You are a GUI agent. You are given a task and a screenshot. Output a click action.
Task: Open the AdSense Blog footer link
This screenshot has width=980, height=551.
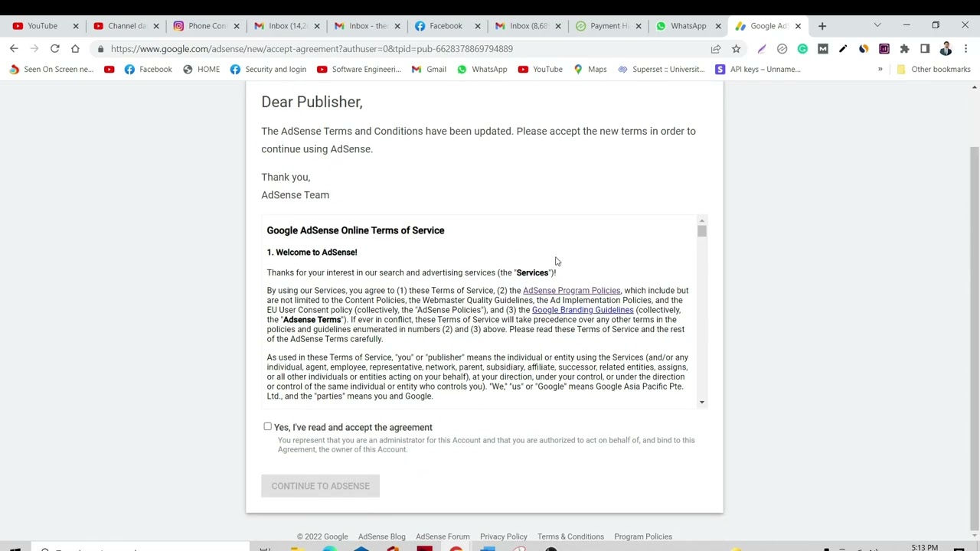pyautogui.click(x=381, y=536)
